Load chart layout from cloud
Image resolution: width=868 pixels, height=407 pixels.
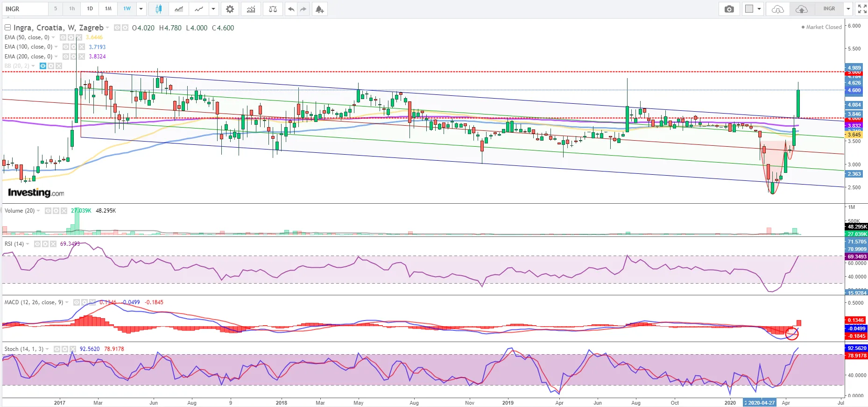tap(777, 9)
